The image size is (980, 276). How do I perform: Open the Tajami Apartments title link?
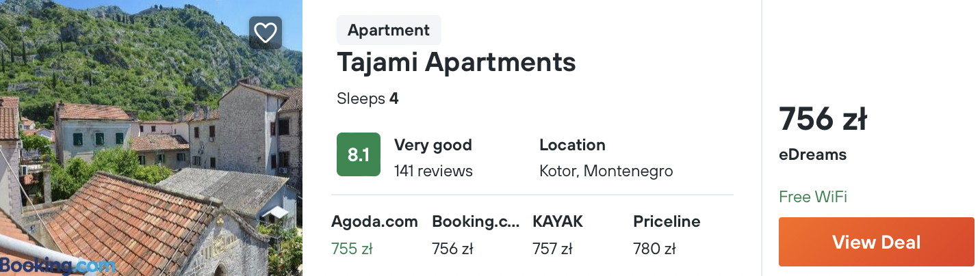pyautogui.click(x=456, y=62)
